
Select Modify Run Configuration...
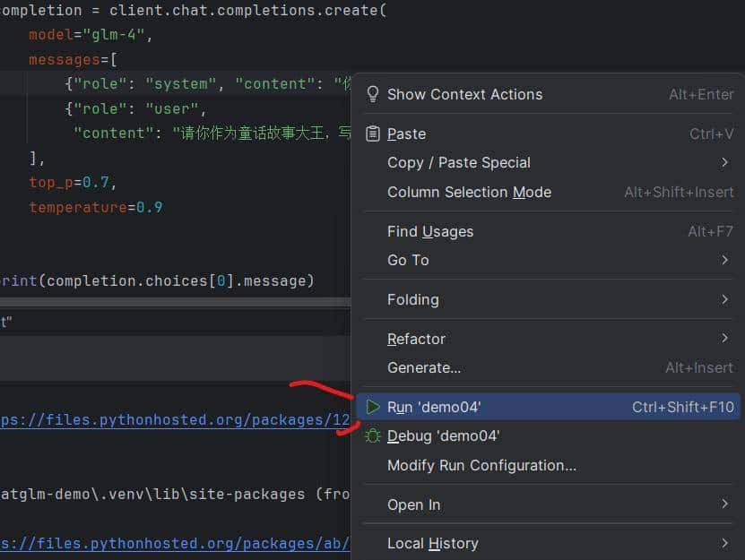tap(481, 465)
